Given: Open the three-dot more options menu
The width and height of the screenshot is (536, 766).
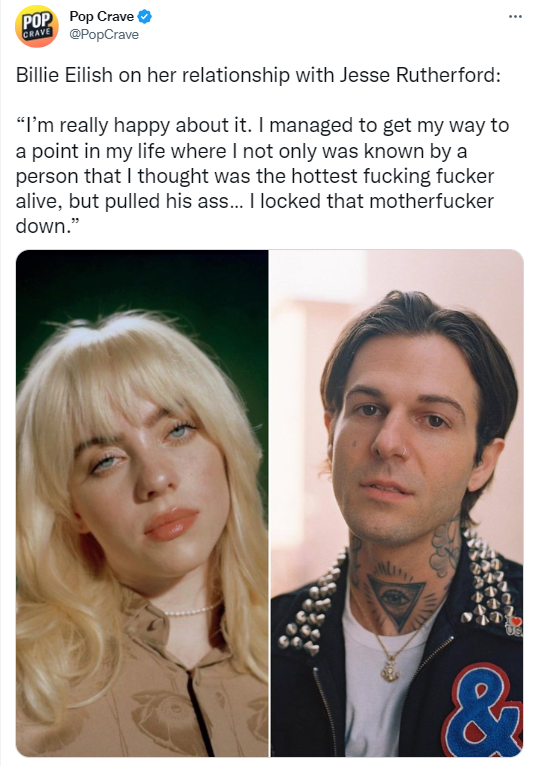Looking at the screenshot, I should (515, 17).
